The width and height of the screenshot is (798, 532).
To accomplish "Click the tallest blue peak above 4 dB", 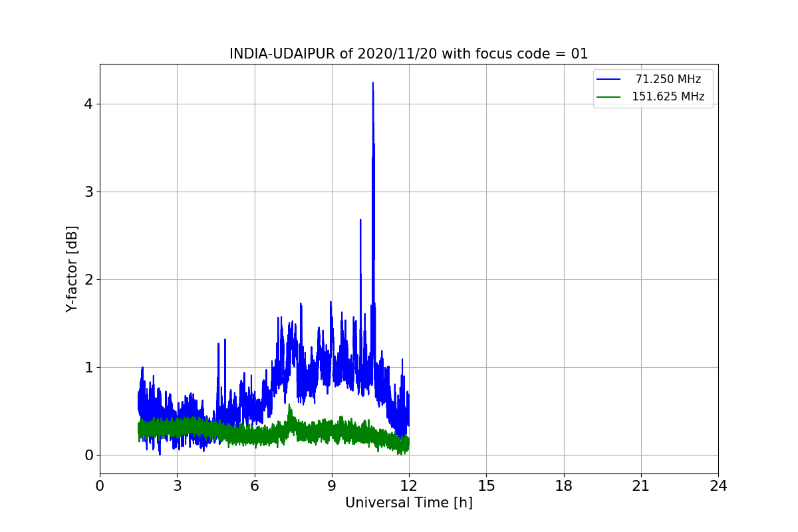I will pyautogui.click(x=373, y=84).
